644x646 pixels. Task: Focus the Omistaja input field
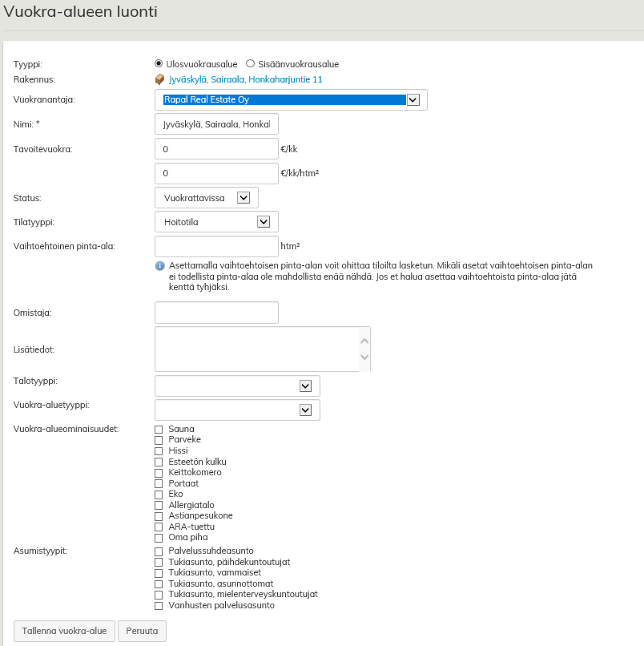point(216,313)
